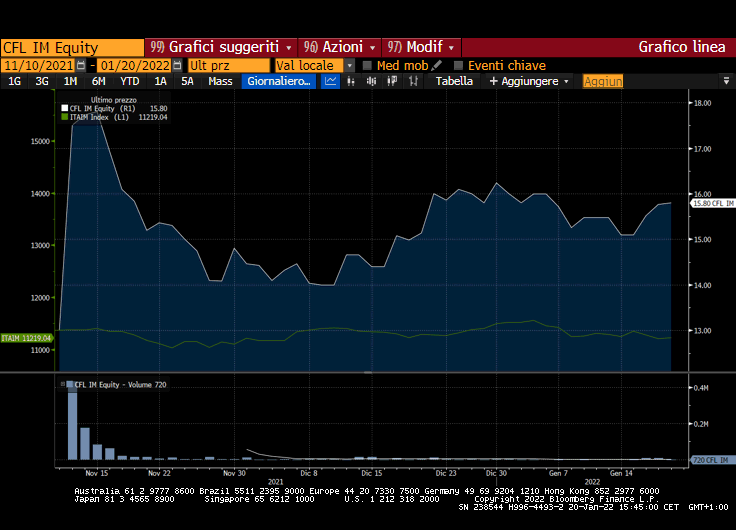The image size is (736, 530).
Task: Click green ITAIM Index legend swatch
Action: coord(65,117)
